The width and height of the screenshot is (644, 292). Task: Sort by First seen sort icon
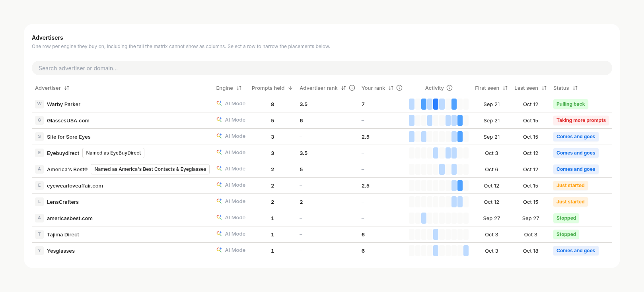tap(505, 88)
